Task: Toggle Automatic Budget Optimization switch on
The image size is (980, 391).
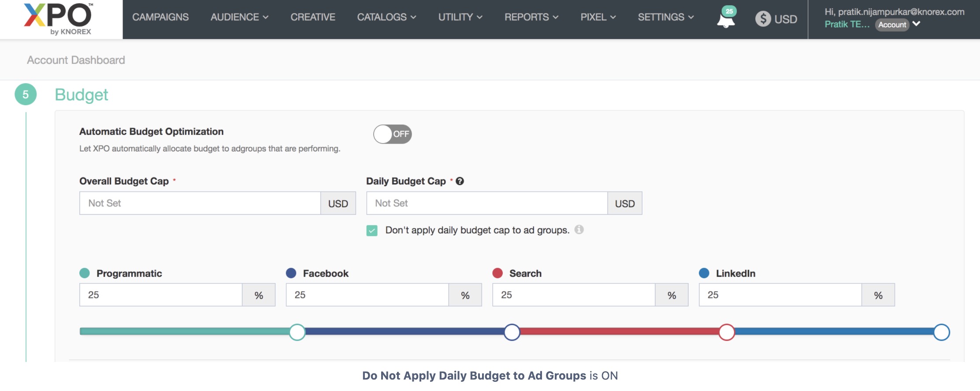Action: [x=392, y=134]
